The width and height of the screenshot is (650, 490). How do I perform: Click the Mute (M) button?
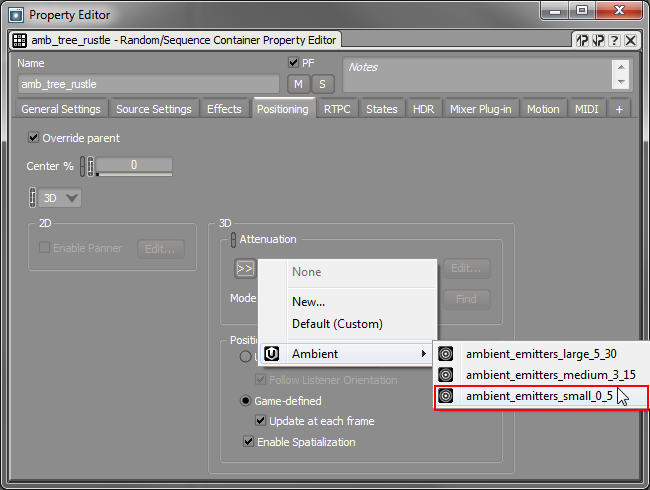pos(299,84)
